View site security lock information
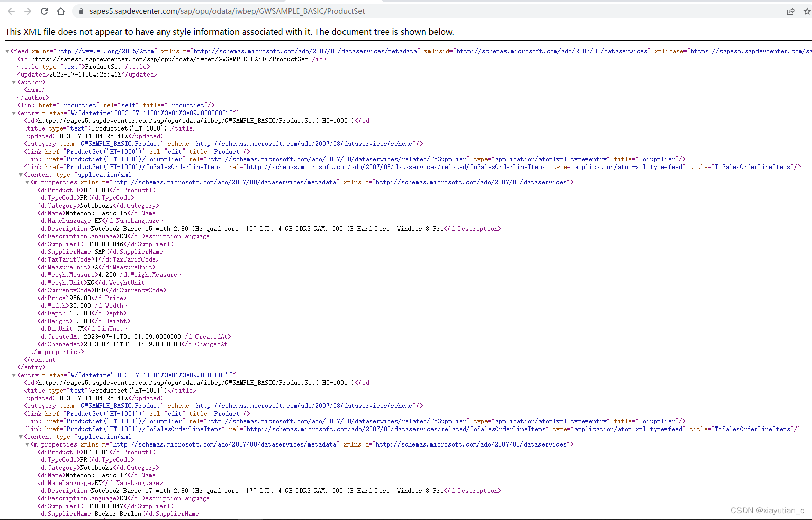The width and height of the screenshot is (812, 520). (81, 11)
